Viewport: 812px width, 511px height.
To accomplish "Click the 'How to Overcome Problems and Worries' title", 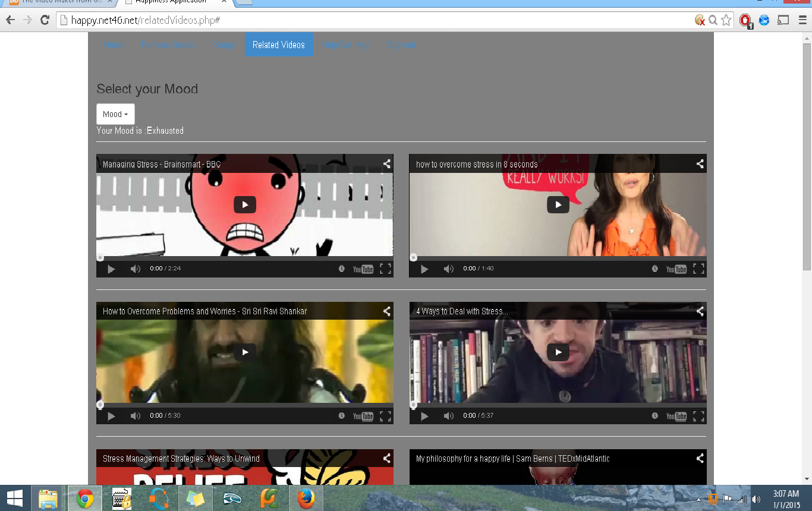I will [x=204, y=311].
